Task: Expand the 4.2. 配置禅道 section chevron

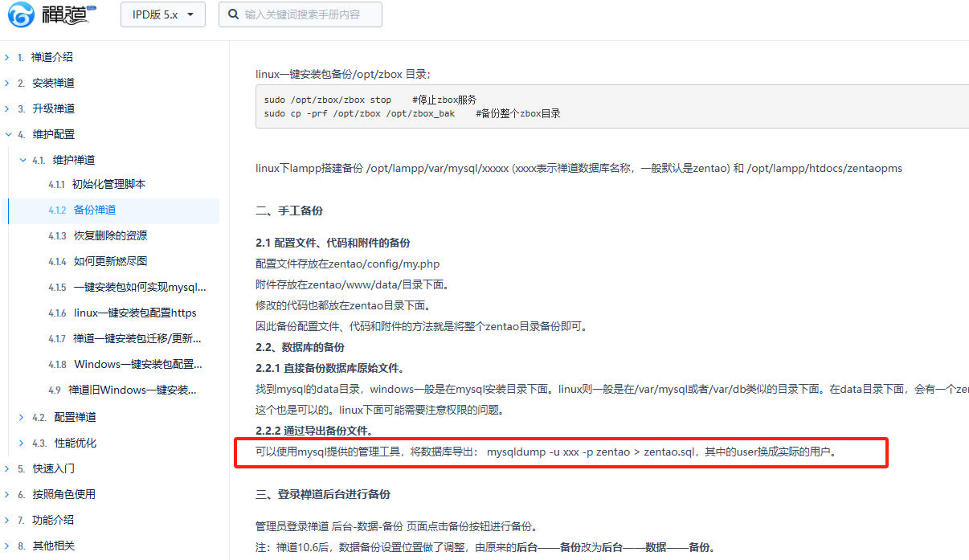Action: 22,417
